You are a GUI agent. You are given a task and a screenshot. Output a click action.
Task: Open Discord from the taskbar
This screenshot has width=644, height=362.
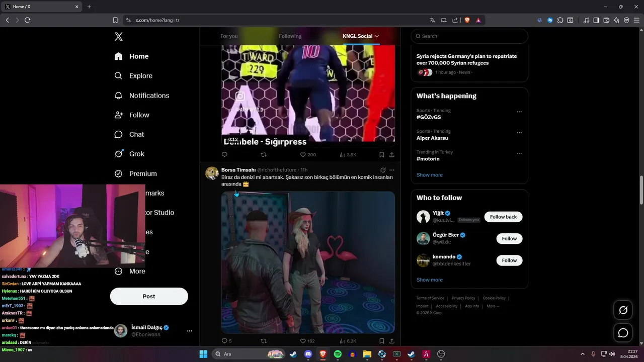click(x=308, y=354)
